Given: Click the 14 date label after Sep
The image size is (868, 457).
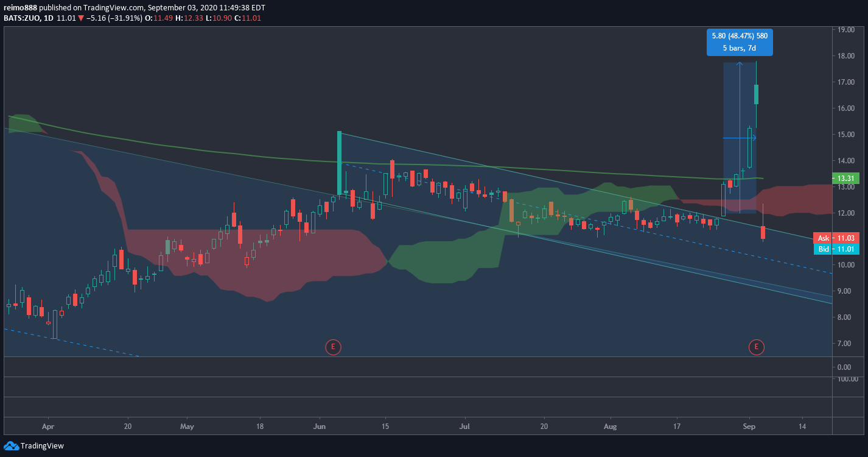Looking at the screenshot, I should point(802,427).
